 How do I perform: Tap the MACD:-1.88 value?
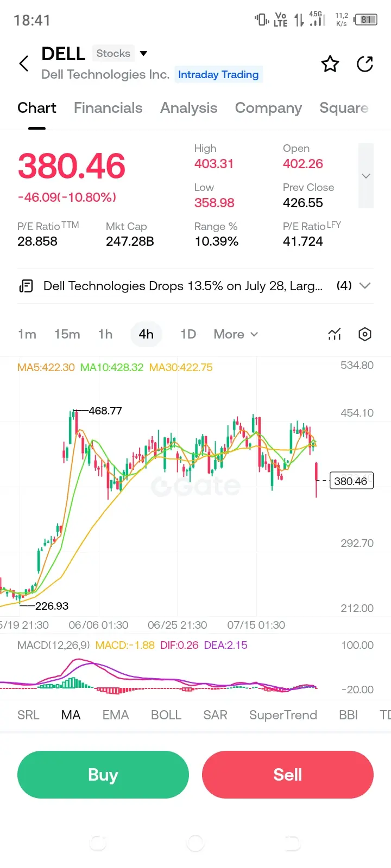(x=125, y=645)
